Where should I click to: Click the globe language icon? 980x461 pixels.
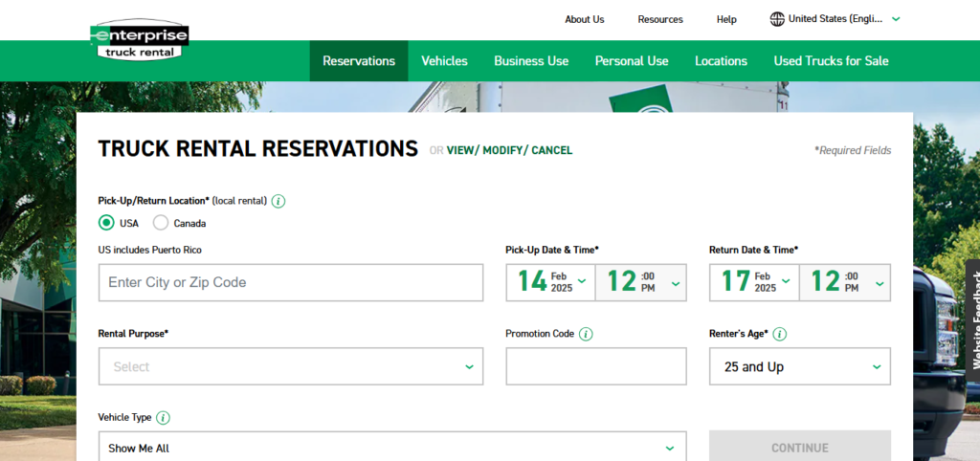coord(777,19)
